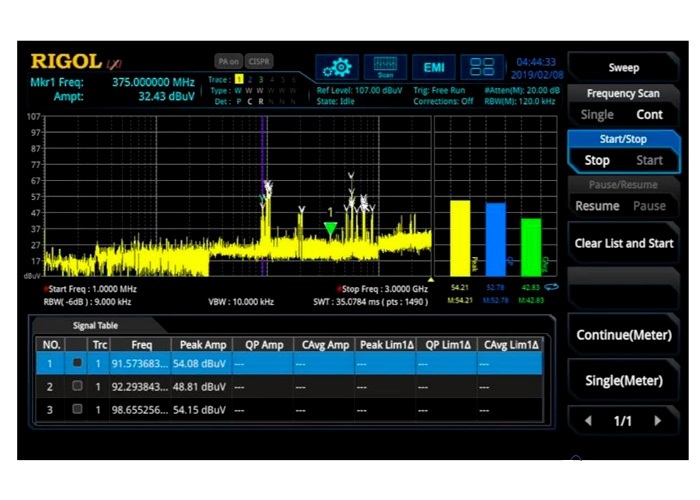Screen dimensions: 700x500
Task: Open the EMI mode icon
Action: coord(434,67)
